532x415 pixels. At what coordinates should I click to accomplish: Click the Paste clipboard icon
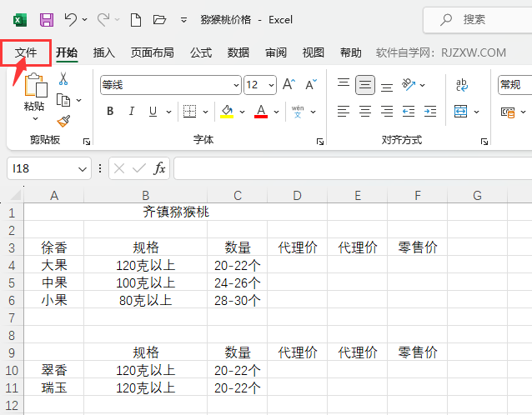pos(35,84)
